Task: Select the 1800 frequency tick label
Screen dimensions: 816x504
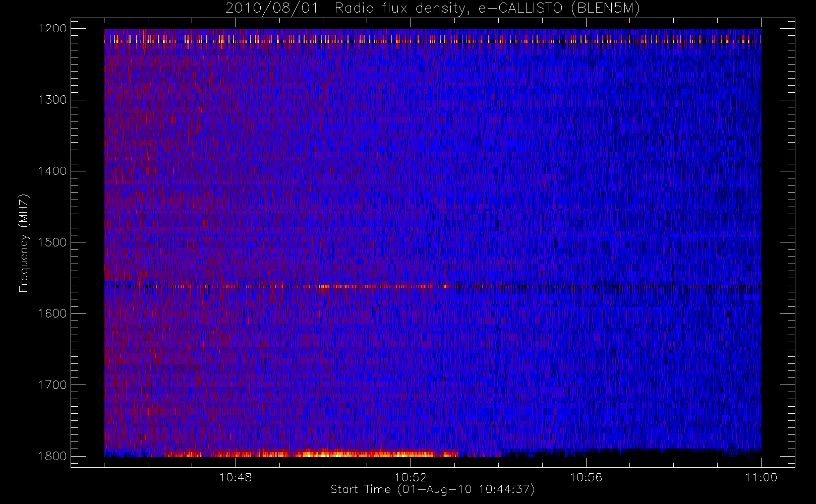Action: [x=52, y=456]
